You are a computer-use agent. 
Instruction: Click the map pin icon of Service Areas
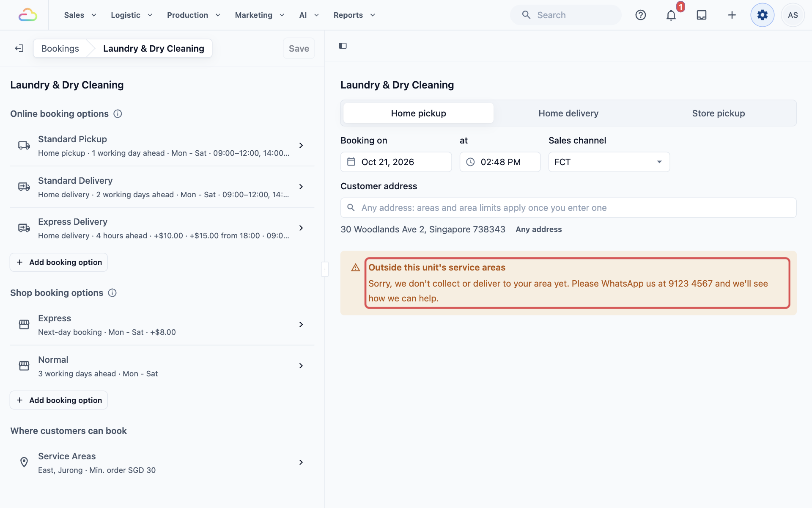(24, 462)
